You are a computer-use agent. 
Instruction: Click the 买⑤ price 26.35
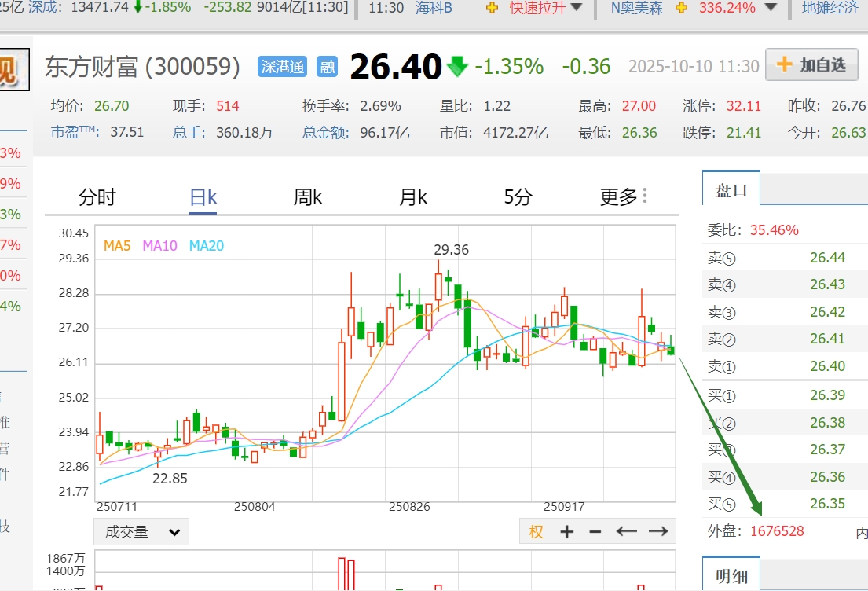click(828, 504)
